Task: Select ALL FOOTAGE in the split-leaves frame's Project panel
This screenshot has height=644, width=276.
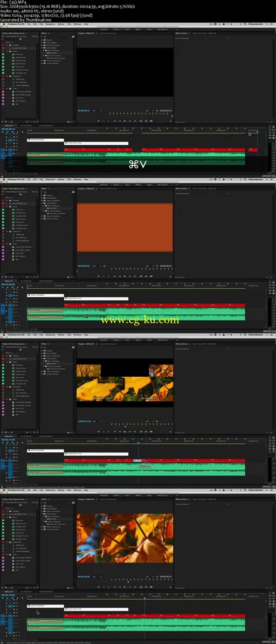Action: (21, 392)
